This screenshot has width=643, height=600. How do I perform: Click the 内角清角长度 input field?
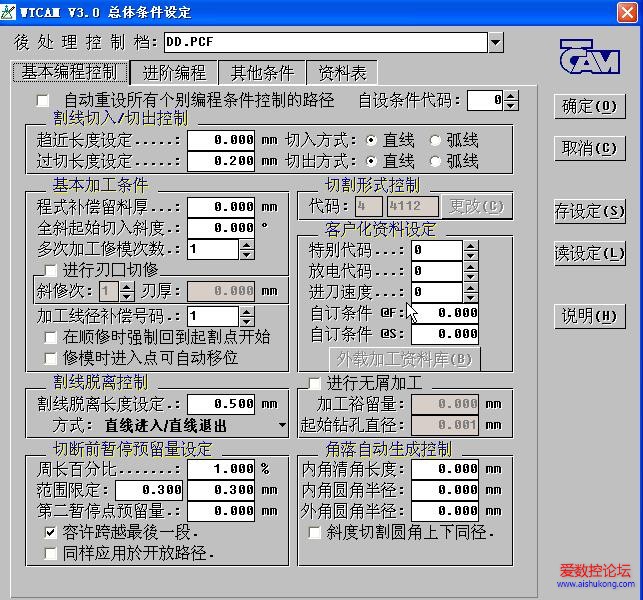tap(445, 469)
